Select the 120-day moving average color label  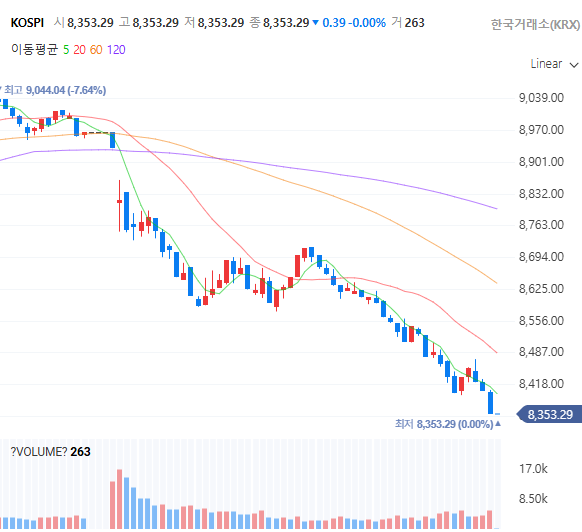point(116,50)
